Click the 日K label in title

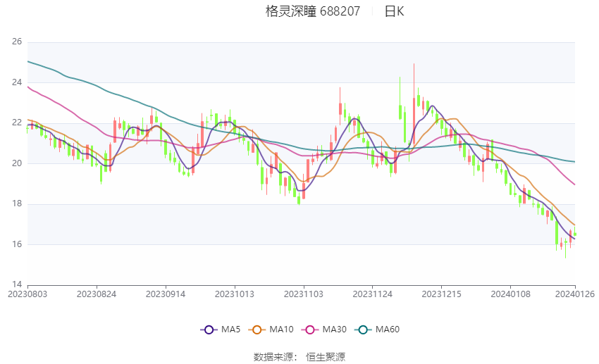pyautogui.click(x=394, y=11)
